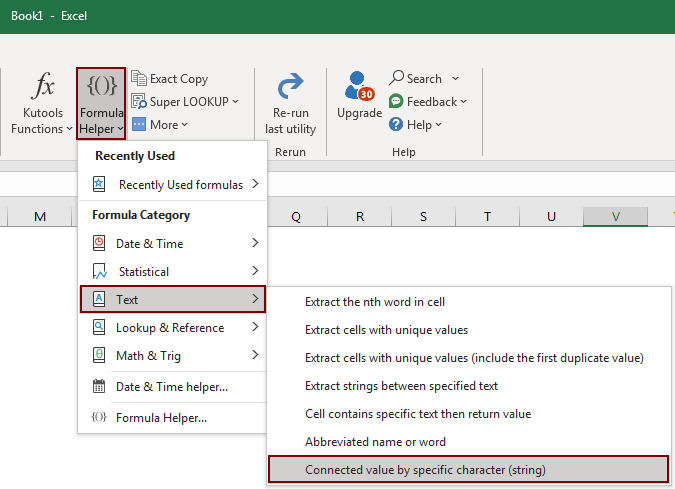
Task: Select column Q header
Action: click(296, 217)
